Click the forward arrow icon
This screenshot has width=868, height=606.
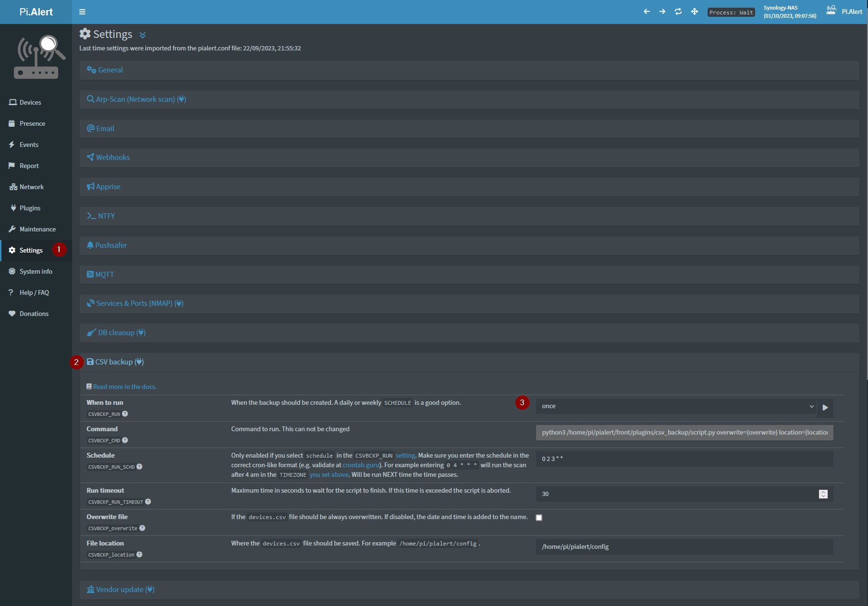tap(662, 11)
